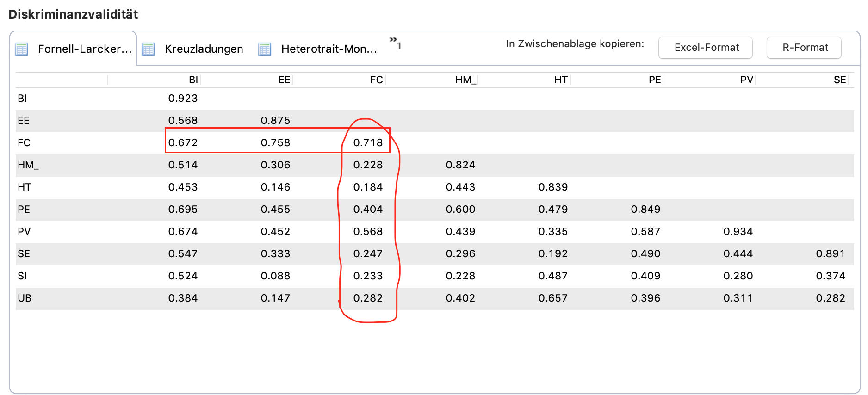Click cell value 0.923
Viewport: 868px width, 395px height.
pyautogui.click(x=183, y=99)
